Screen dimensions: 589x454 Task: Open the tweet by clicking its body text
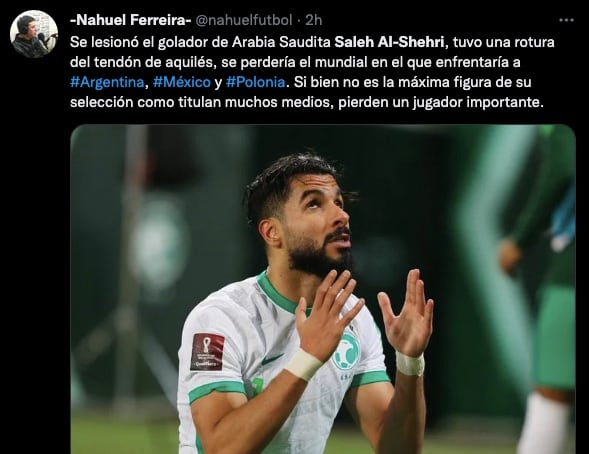(x=312, y=72)
